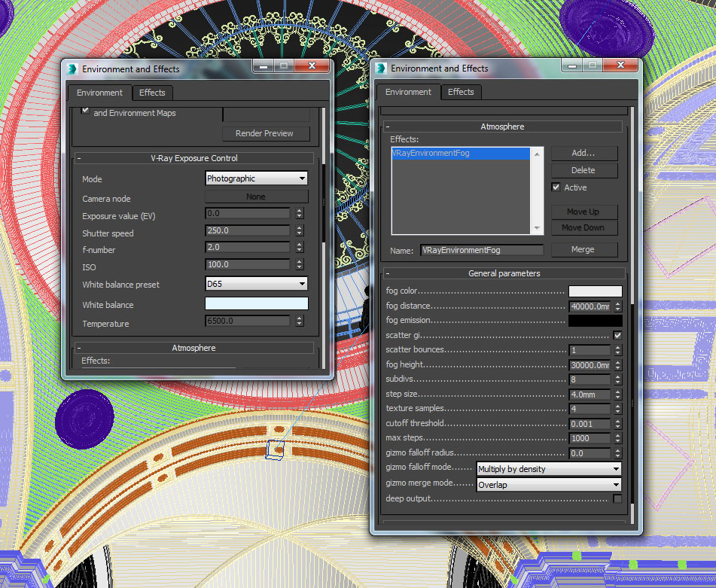Open the gizmo falloff mode dropdown

click(x=549, y=468)
